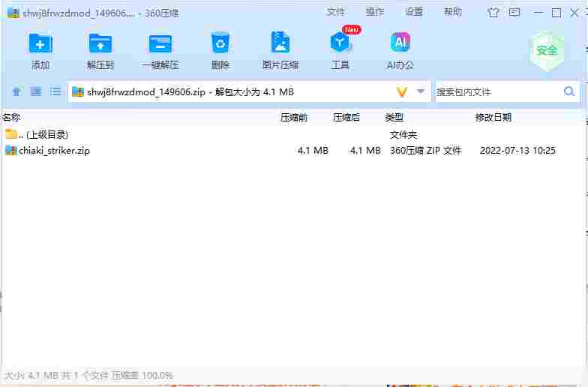Viewport: 588px width, 387px height.
Task: Click the 360压缩 ZIP 文件 type cell
Action: click(426, 150)
